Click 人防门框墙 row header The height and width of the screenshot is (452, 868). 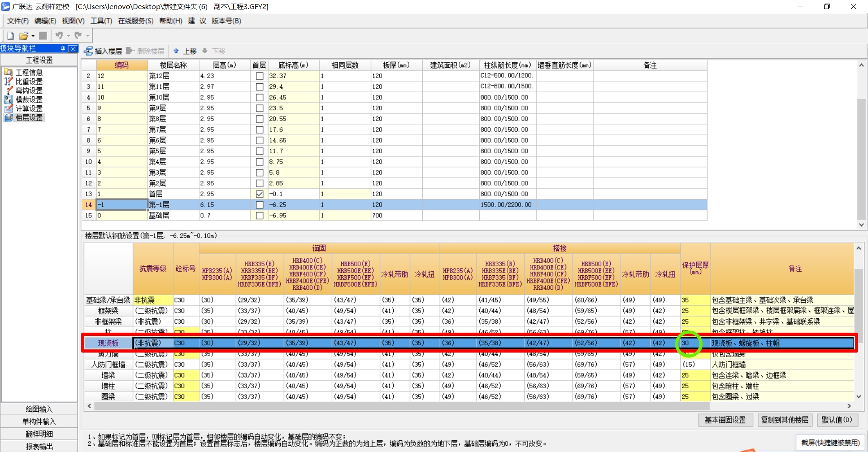pyautogui.click(x=108, y=364)
